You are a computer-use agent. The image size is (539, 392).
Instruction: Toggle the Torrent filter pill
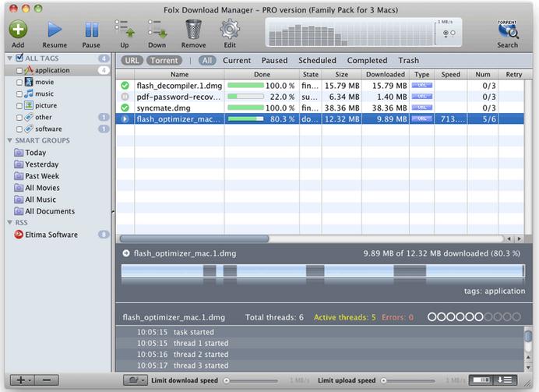point(164,60)
